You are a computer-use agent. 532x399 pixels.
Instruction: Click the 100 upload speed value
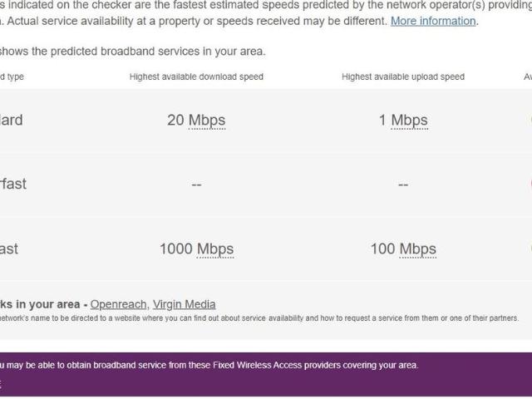(382, 249)
